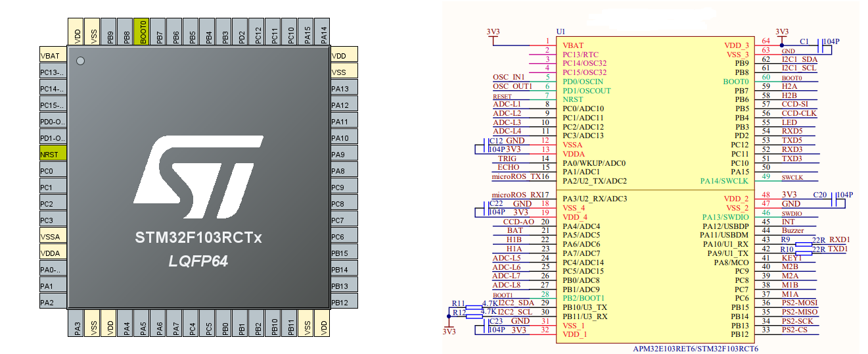
Task: Click the C20 capacitor label in the schematic
Action: click(819, 195)
